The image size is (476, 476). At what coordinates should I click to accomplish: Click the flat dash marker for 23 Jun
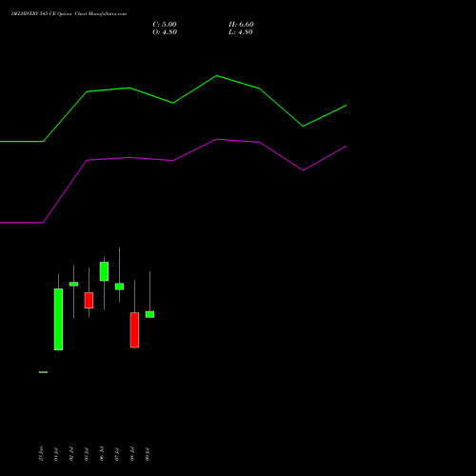click(x=43, y=372)
